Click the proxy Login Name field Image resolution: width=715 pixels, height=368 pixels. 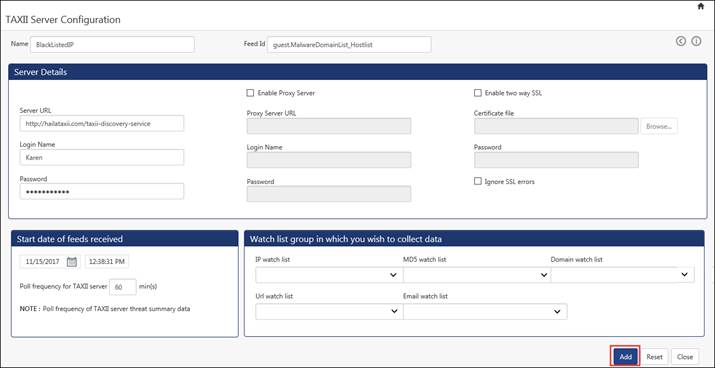coord(329,160)
